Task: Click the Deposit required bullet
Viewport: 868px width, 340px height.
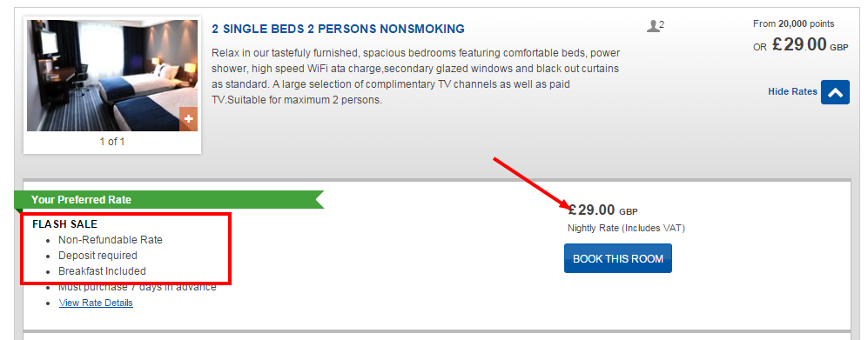Action: (x=98, y=256)
